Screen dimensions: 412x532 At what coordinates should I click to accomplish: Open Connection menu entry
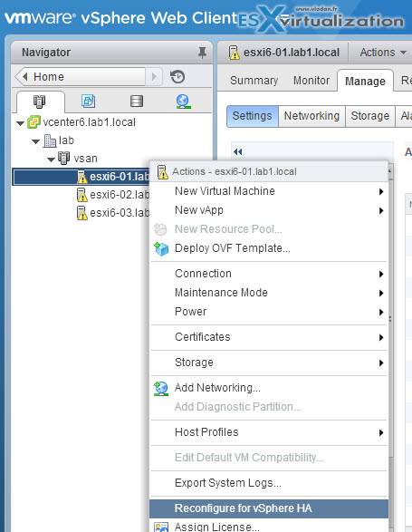click(269, 274)
